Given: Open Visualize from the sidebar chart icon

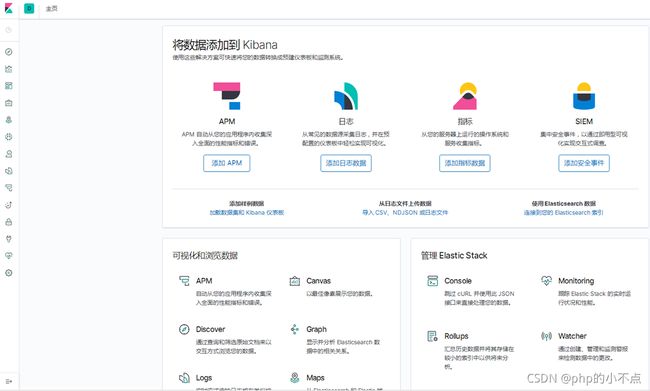Looking at the screenshot, I should click(9, 69).
